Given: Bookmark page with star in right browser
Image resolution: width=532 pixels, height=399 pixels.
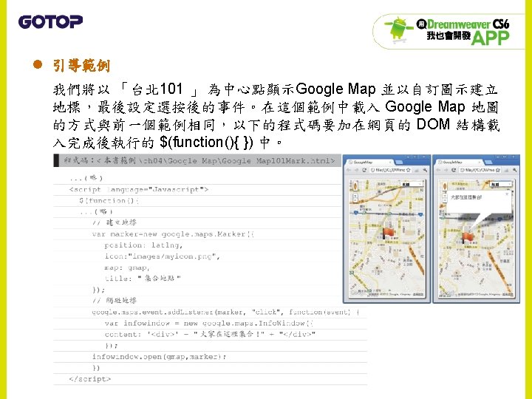Looking at the screenshot, I should point(498,170).
